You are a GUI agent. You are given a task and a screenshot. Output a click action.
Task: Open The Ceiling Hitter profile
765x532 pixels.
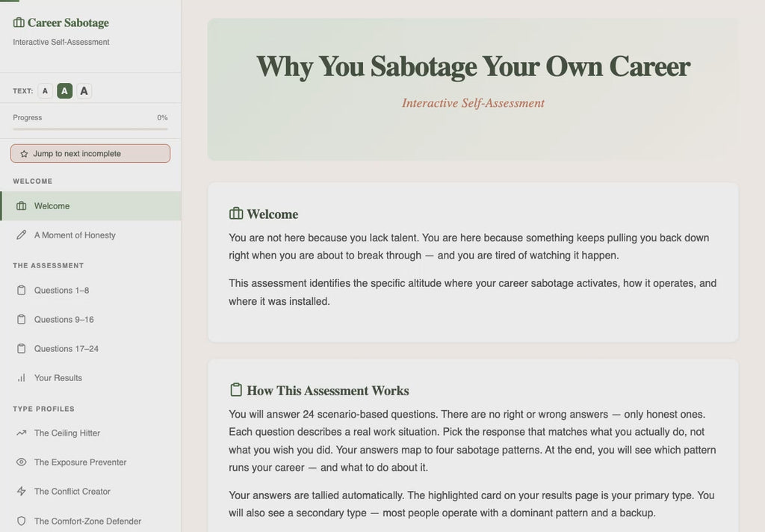coord(90,433)
